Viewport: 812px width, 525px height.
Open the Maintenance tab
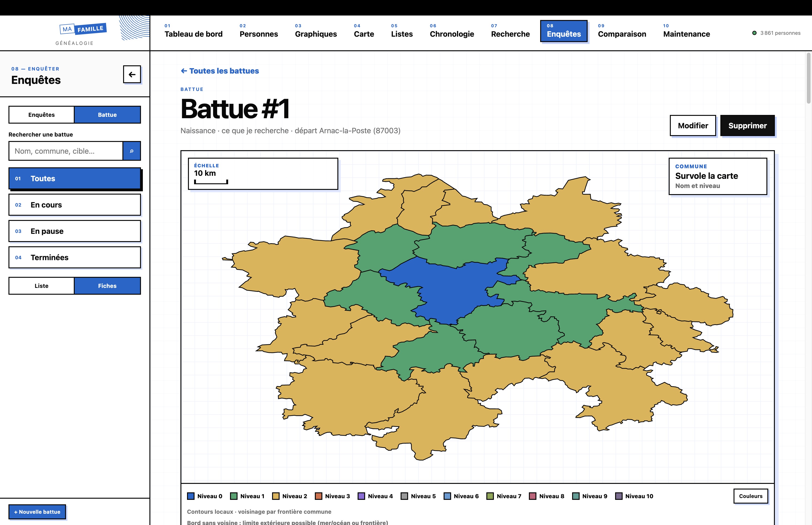[686, 31]
